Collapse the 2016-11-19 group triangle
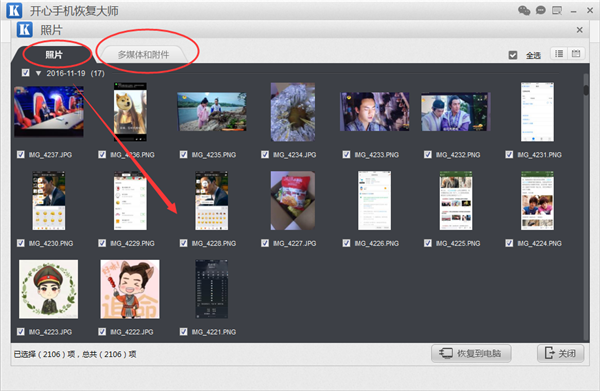Image resolution: width=600 pixels, height=391 pixels. (x=38, y=73)
